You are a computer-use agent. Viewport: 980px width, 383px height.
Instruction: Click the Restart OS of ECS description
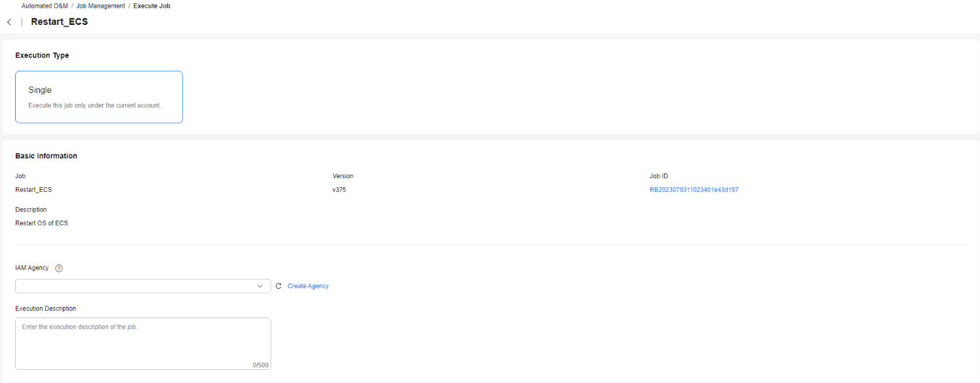click(x=42, y=223)
